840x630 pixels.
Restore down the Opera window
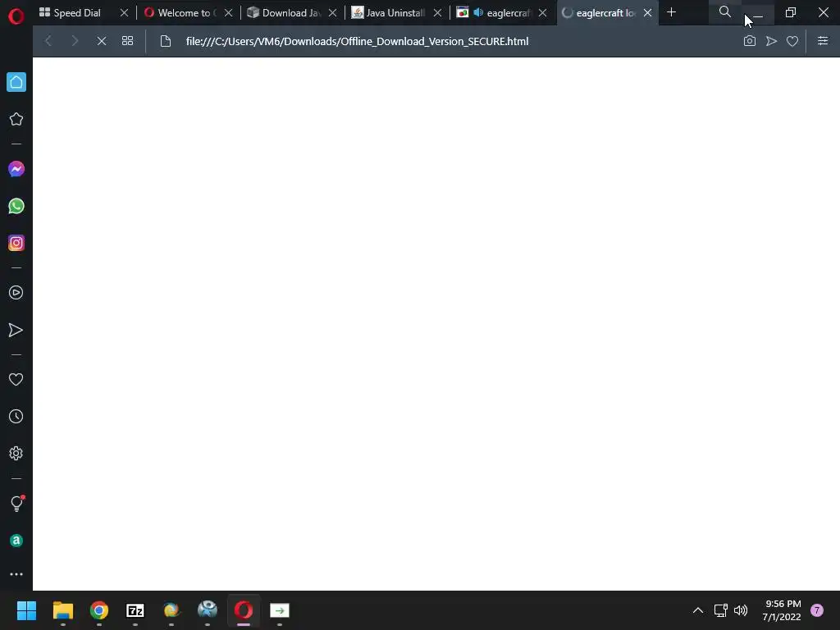[791, 12]
